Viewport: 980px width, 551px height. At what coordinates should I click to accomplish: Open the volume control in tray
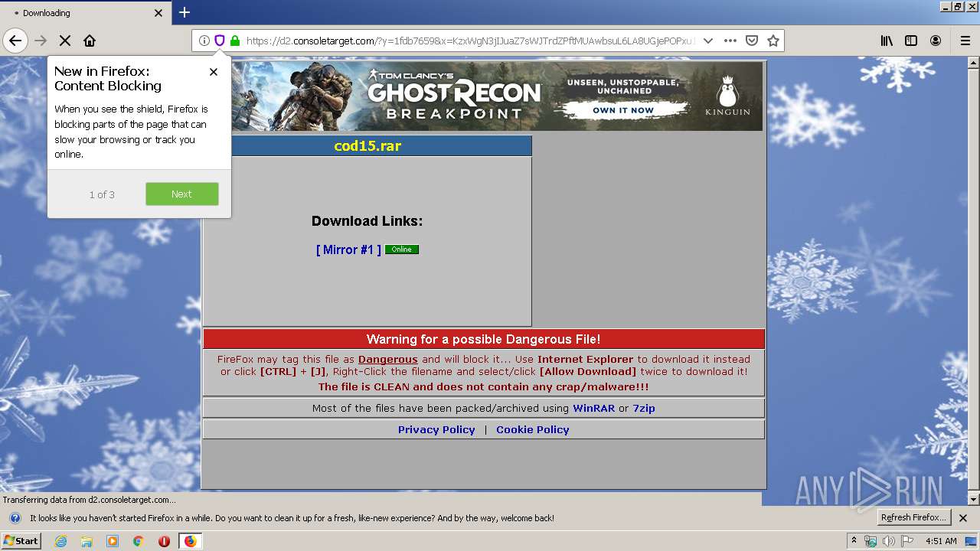[889, 541]
